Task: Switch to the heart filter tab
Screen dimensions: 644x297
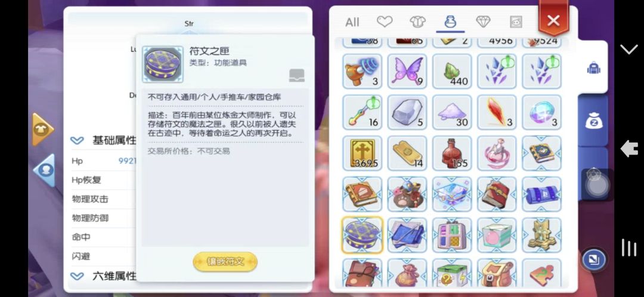Action: pos(385,22)
